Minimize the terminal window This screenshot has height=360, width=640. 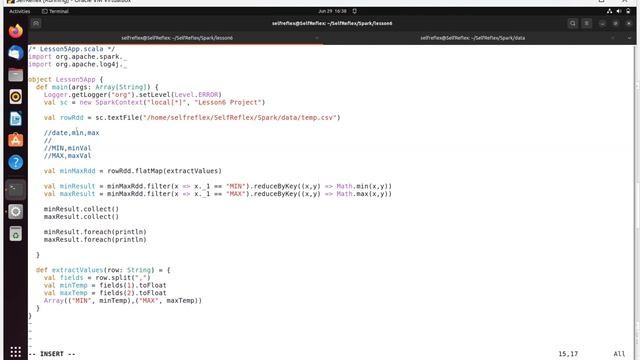pos(602,23)
